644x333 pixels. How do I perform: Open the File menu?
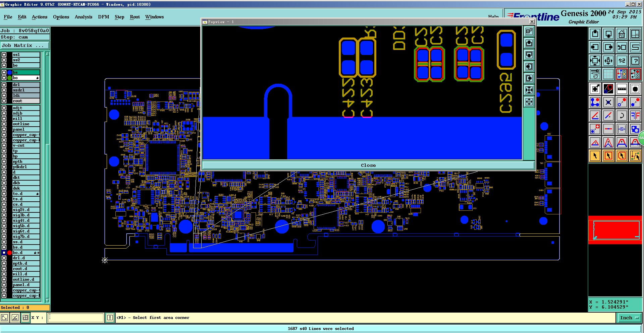coord(8,17)
